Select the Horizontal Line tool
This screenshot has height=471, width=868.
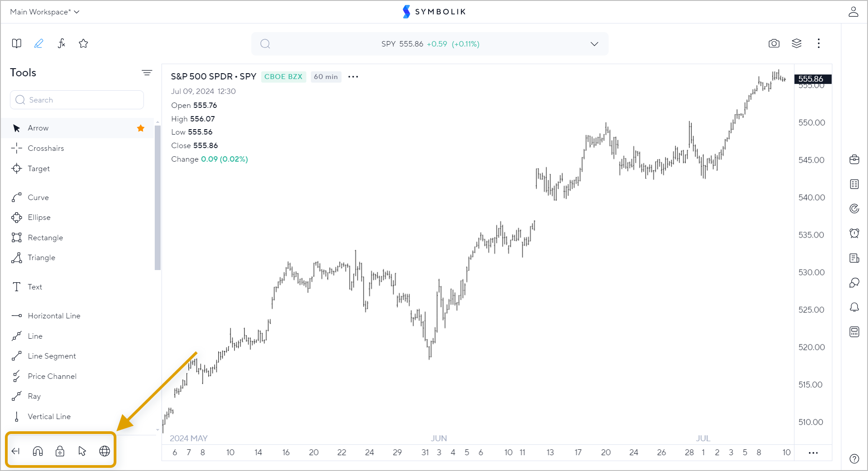click(54, 315)
